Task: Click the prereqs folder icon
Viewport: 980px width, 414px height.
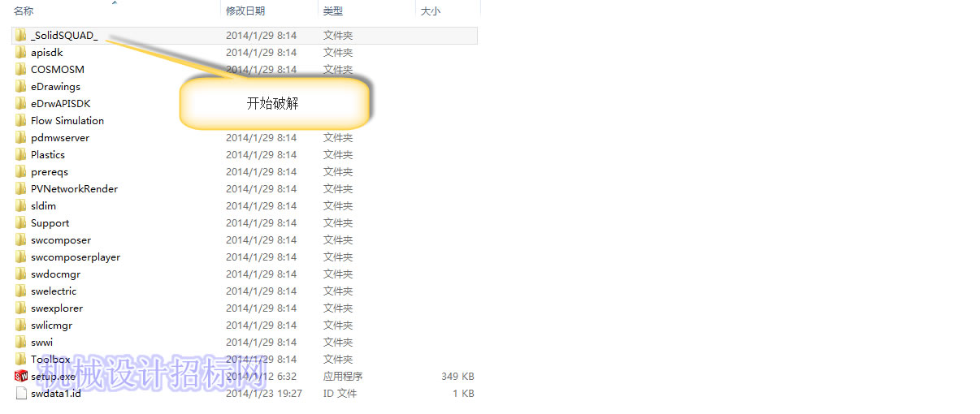Action: point(21,172)
